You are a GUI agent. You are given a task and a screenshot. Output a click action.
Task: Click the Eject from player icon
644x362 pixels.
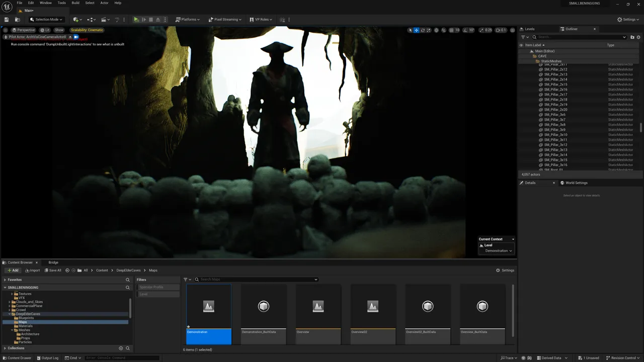[158, 20]
